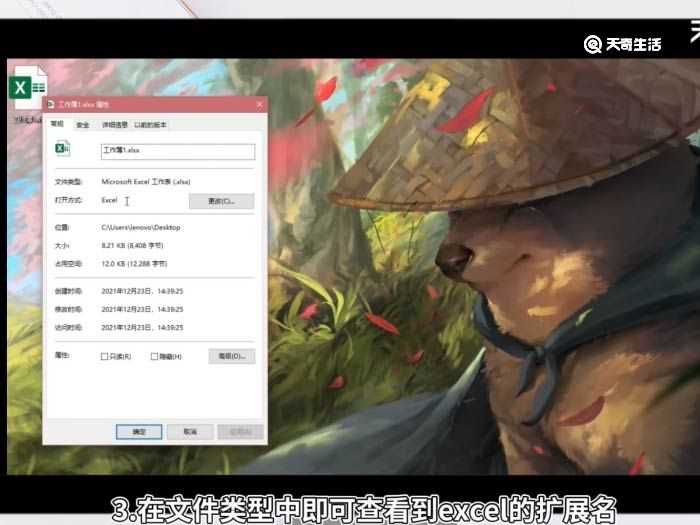The image size is (700, 525).
Task: Click the file type value Microsoft Excel 工作表 (.xlsx)
Action: coord(146,182)
